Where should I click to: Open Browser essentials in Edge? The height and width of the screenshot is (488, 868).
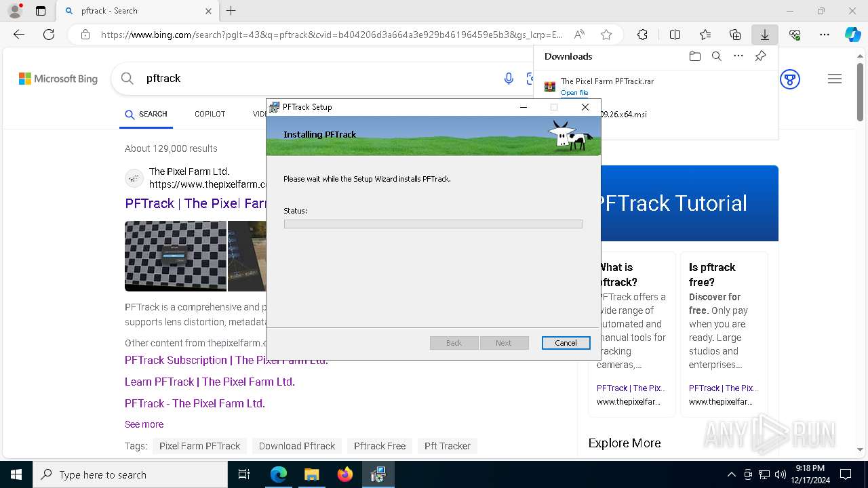pos(795,35)
